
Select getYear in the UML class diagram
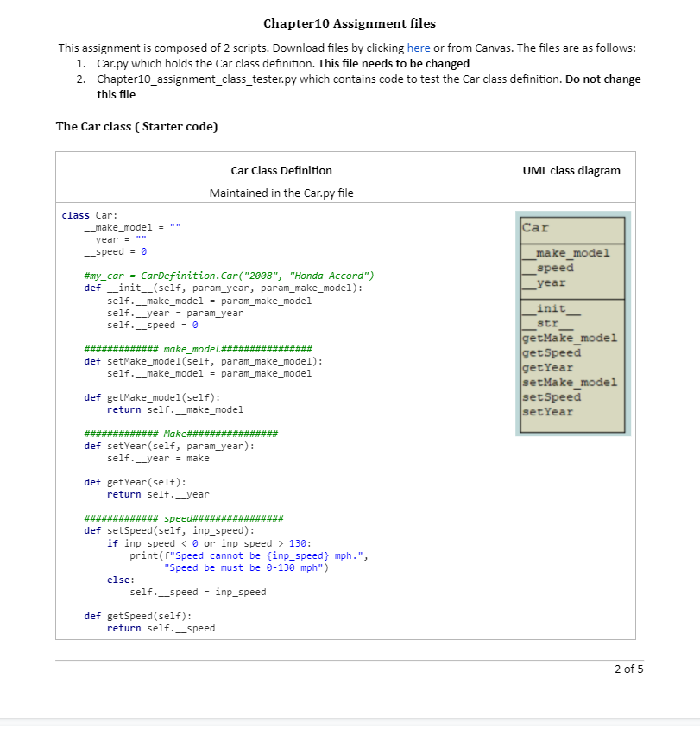click(x=544, y=367)
